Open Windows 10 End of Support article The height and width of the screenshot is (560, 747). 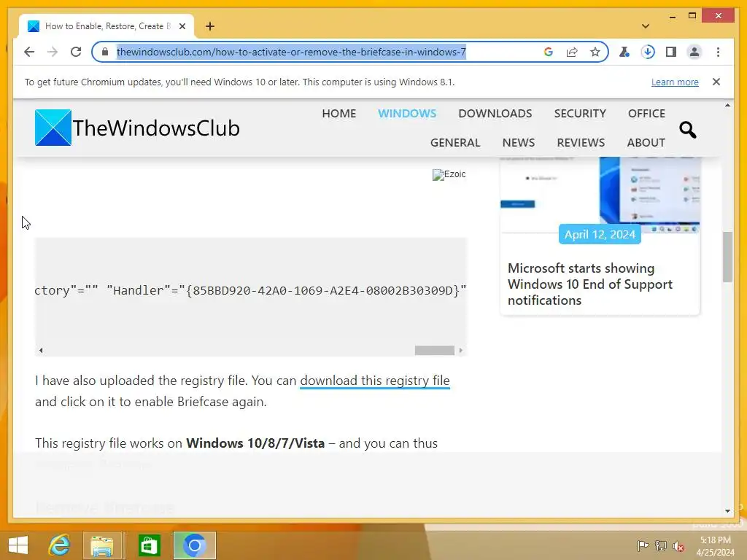[590, 284]
